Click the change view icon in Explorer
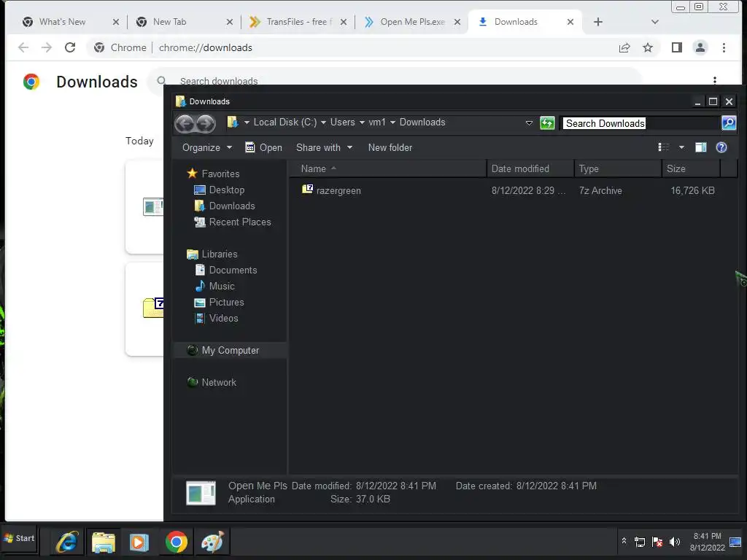This screenshot has height=560, width=747. [664, 147]
